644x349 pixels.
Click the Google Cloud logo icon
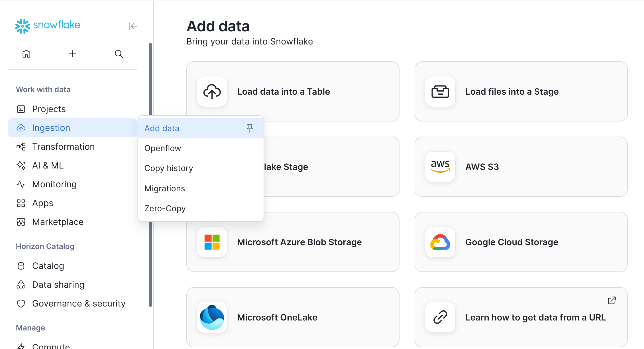440,242
